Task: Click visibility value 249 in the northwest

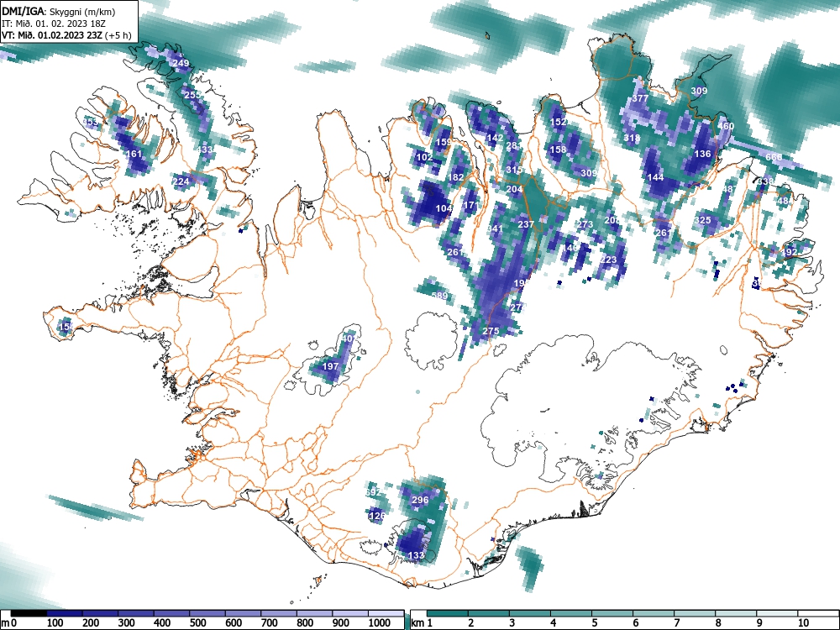Action: pos(181,63)
